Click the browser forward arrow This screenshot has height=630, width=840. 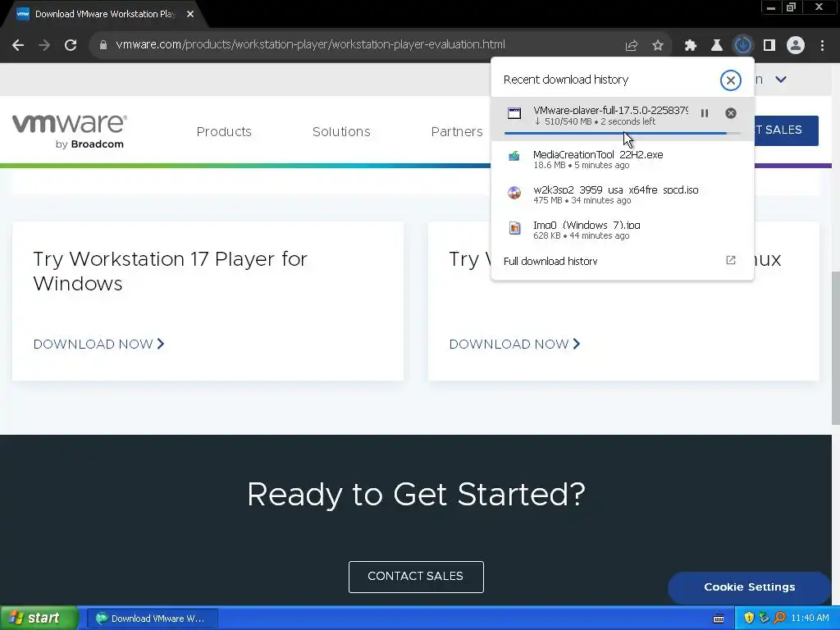tap(44, 45)
